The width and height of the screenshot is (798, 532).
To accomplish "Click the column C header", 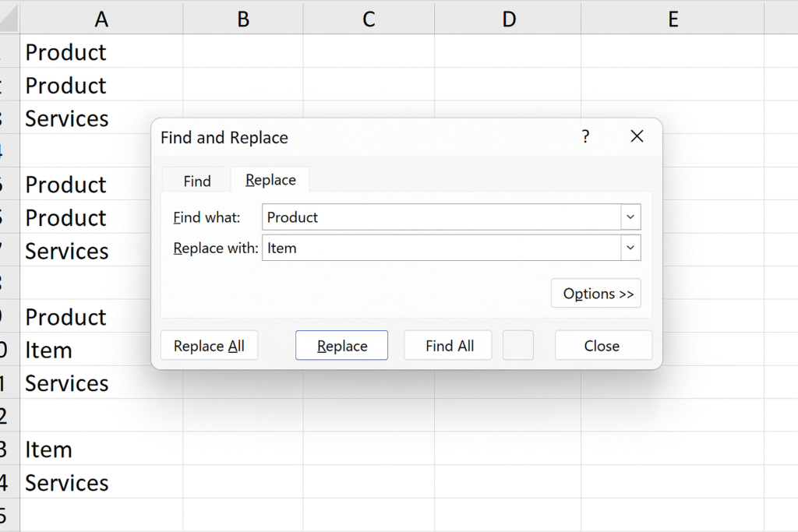I will tap(369, 19).
